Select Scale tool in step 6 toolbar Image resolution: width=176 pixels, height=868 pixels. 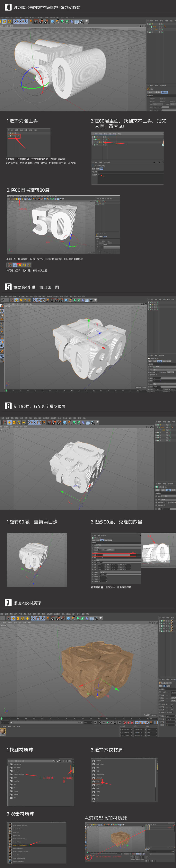click(x=14, y=423)
